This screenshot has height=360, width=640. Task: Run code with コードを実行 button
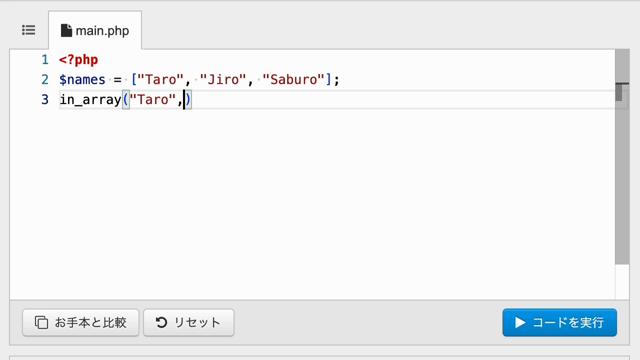click(560, 322)
